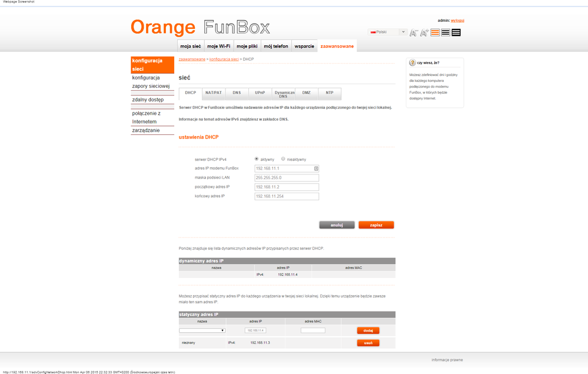Increase font size with A+ icon

[424, 33]
